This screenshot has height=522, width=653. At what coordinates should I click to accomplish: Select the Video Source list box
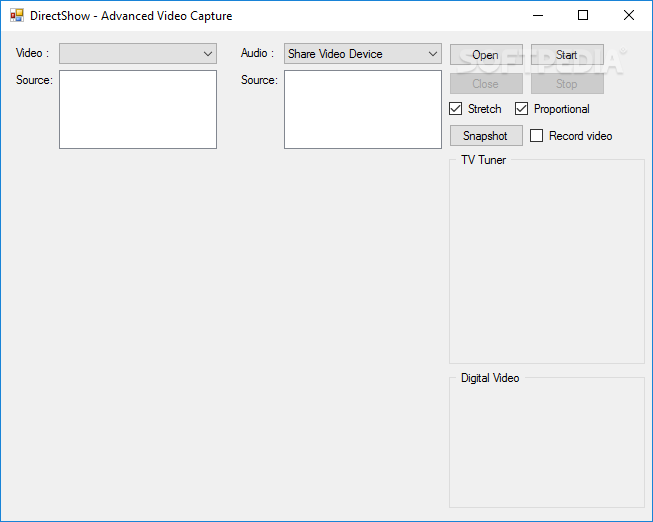point(138,109)
